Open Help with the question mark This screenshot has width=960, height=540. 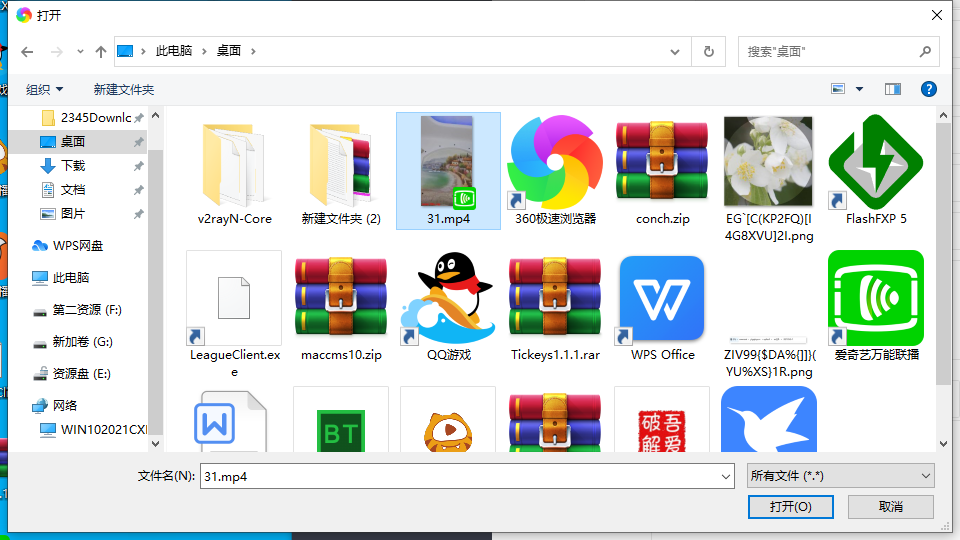click(929, 89)
